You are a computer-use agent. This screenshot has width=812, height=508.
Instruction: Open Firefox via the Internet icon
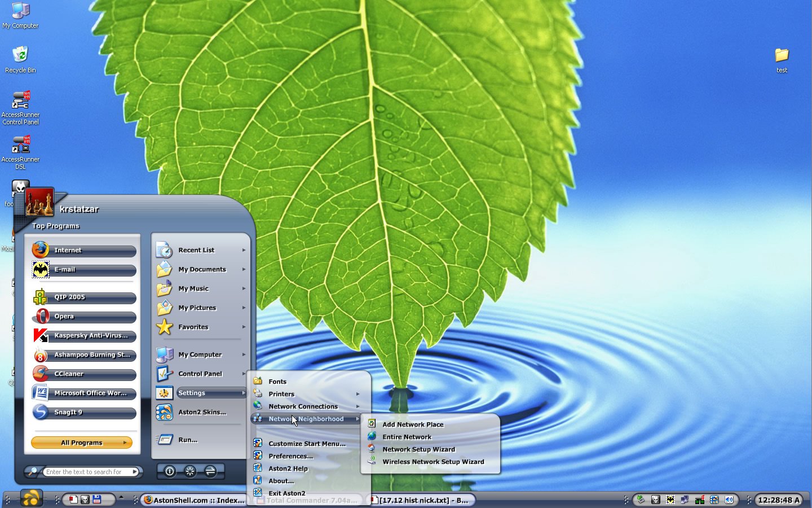(x=41, y=250)
